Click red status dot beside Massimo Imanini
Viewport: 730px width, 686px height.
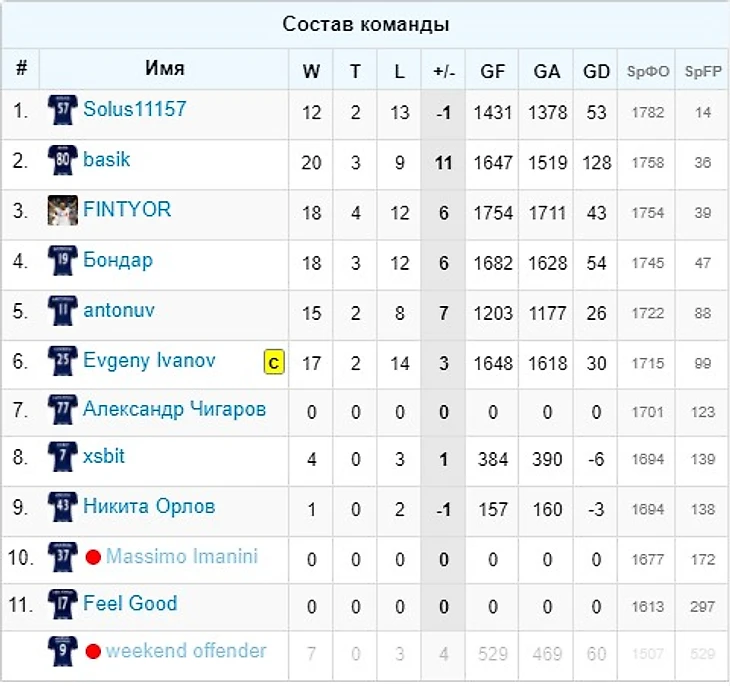pyautogui.click(x=93, y=557)
